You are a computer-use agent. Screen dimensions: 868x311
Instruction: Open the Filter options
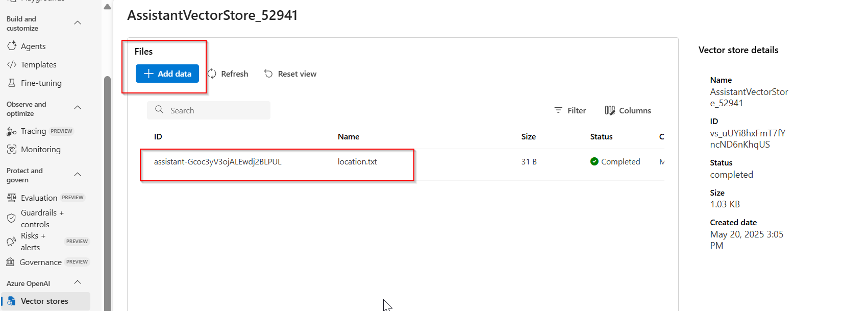click(x=570, y=110)
